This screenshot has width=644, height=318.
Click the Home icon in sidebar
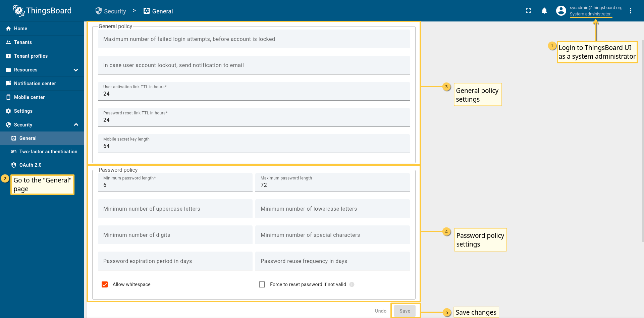point(8,29)
